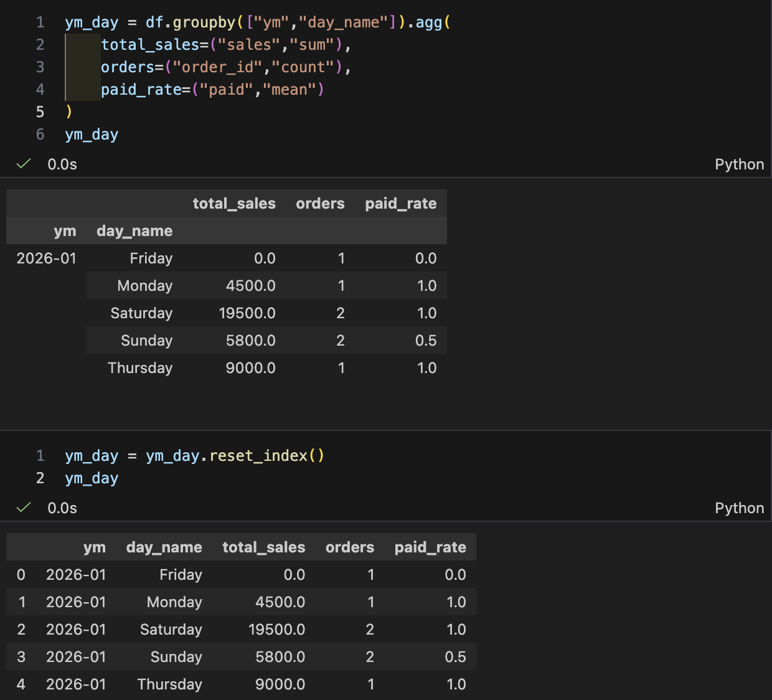Open the Python language selector of the groupby cell
The image size is (772, 700).
pos(739,164)
